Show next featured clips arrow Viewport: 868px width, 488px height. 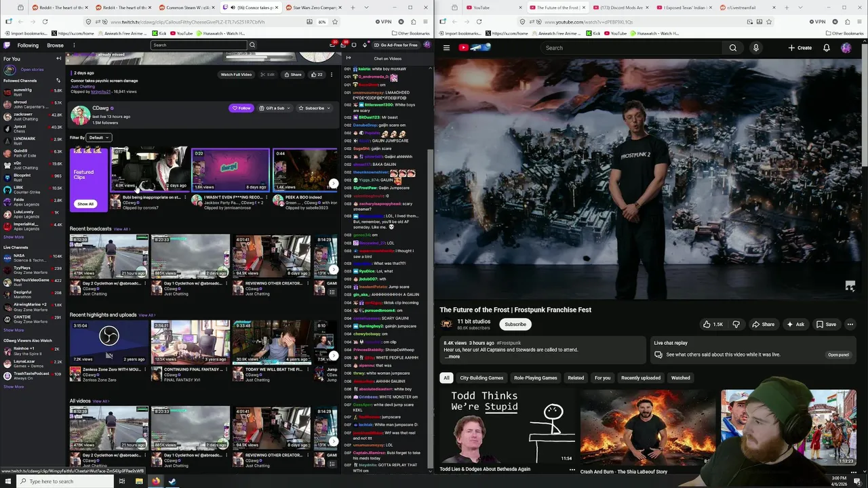pyautogui.click(x=334, y=184)
